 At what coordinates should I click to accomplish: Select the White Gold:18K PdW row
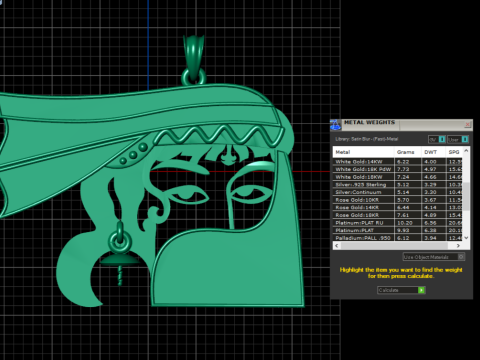click(x=398, y=169)
